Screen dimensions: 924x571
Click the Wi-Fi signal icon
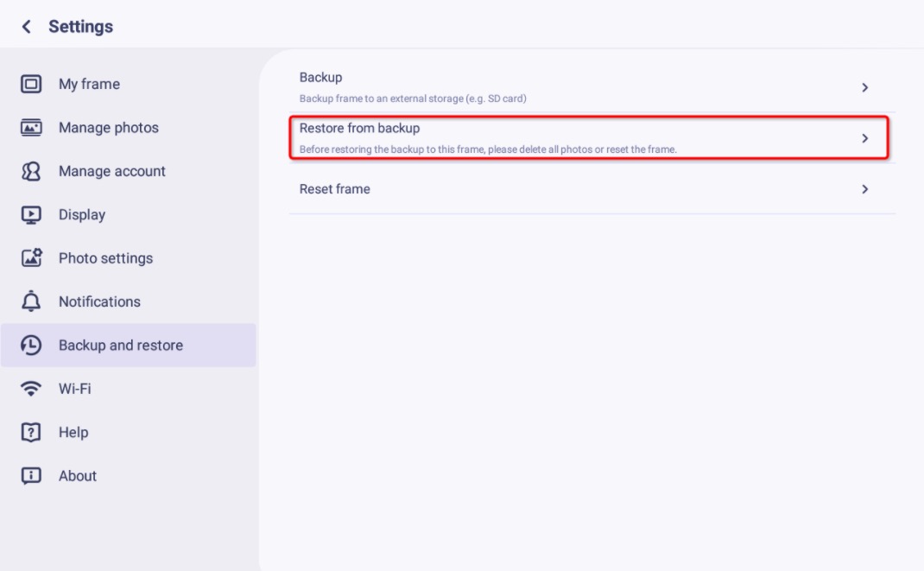(x=30, y=389)
